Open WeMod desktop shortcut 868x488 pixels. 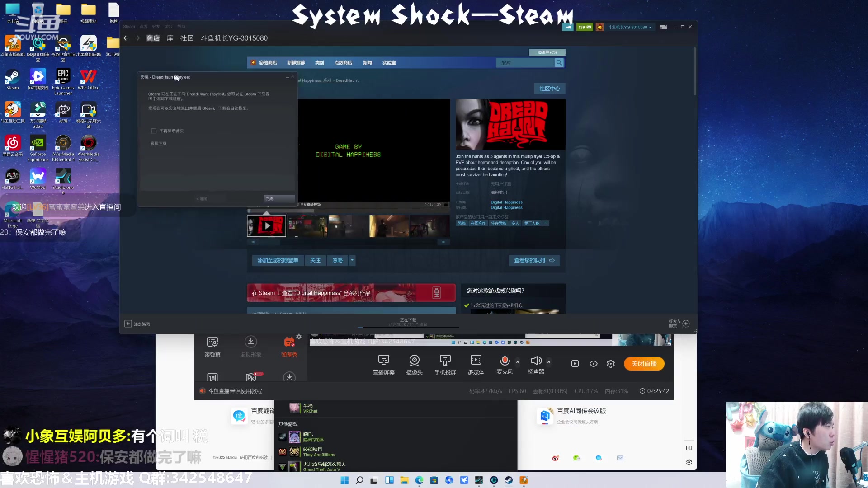(x=38, y=178)
